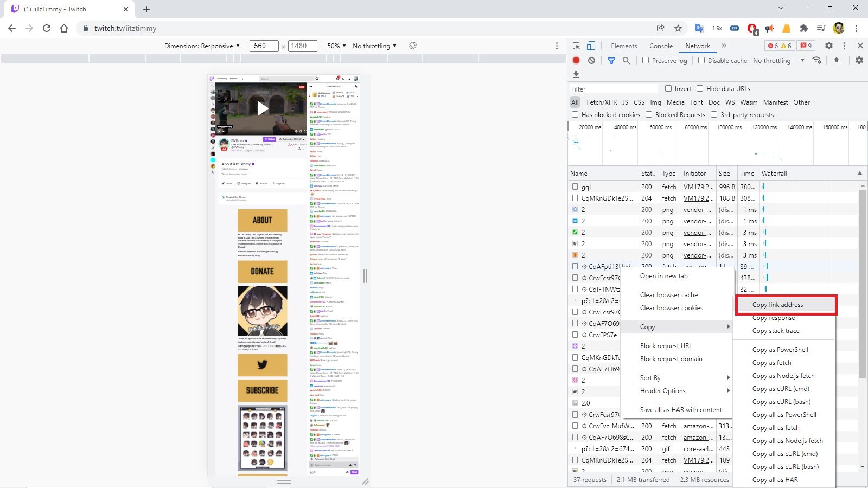Open network panel settings gear
The width and height of the screenshot is (868, 488).
click(859, 60)
